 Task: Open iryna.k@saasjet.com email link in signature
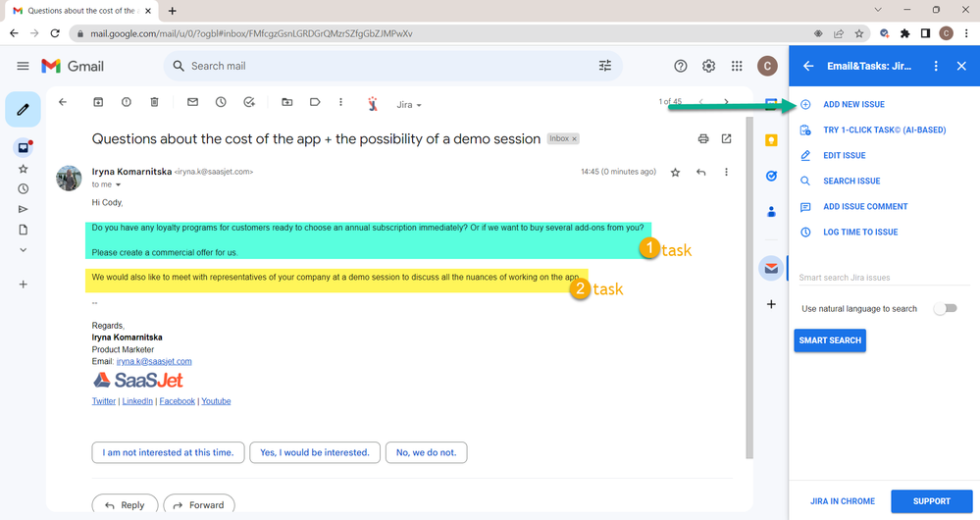(154, 361)
